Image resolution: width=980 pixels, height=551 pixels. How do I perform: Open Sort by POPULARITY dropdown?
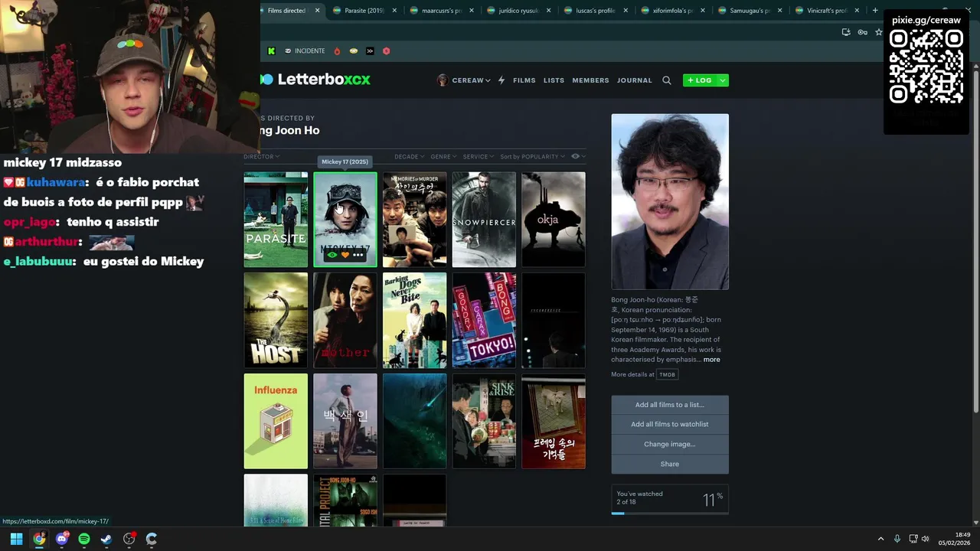point(533,157)
